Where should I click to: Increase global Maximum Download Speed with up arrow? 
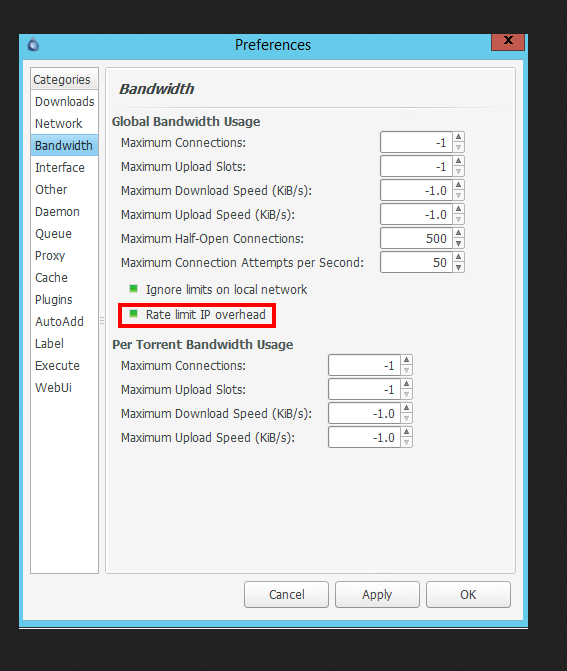458,185
